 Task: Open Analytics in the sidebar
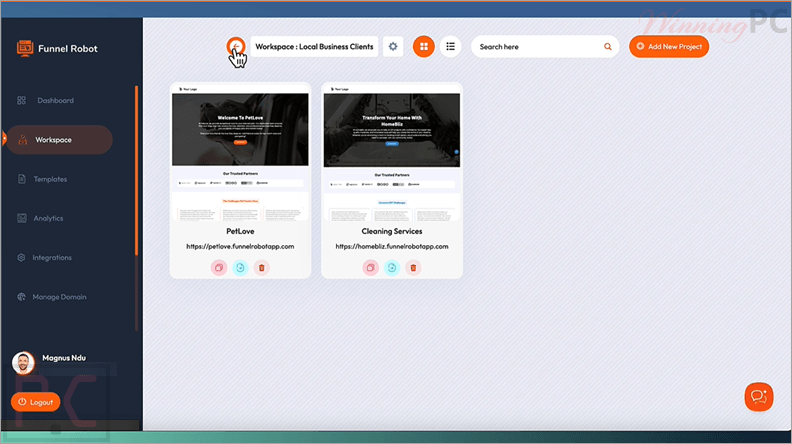[x=48, y=218]
